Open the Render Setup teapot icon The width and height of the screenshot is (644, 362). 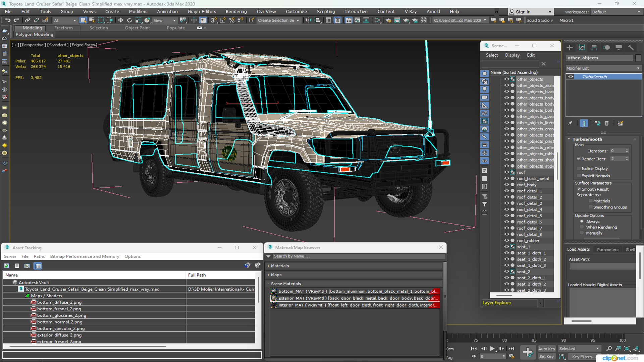pyautogui.click(x=388, y=20)
